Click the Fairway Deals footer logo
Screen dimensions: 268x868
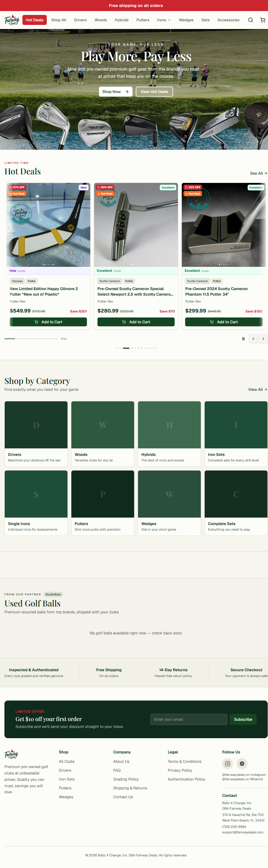click(11, 754)
